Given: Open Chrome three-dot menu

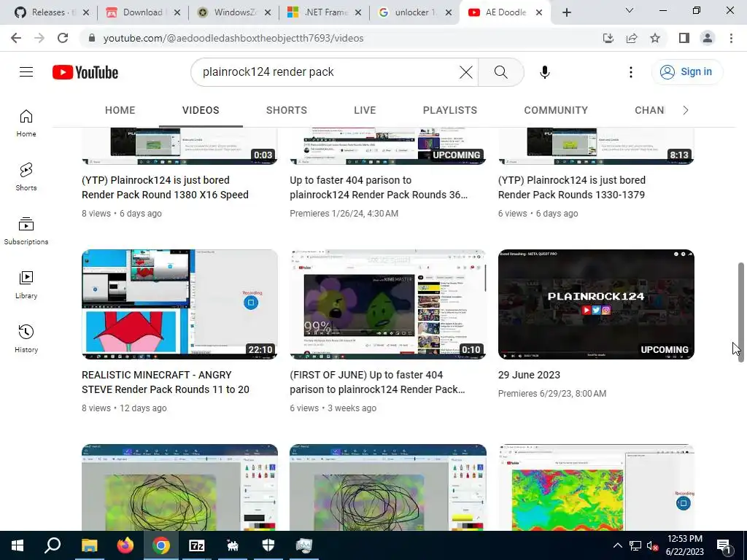Looking at the screenshot, I should [731, 38].
